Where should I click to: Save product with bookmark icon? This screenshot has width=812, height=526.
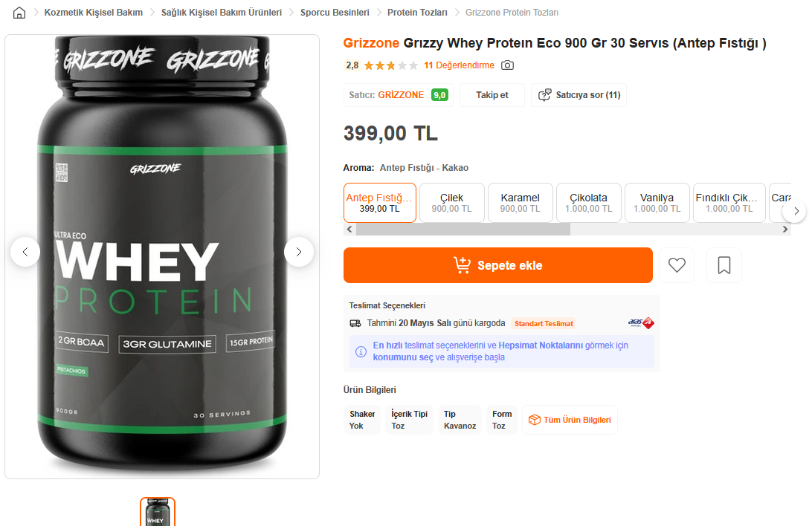[724, 265]
